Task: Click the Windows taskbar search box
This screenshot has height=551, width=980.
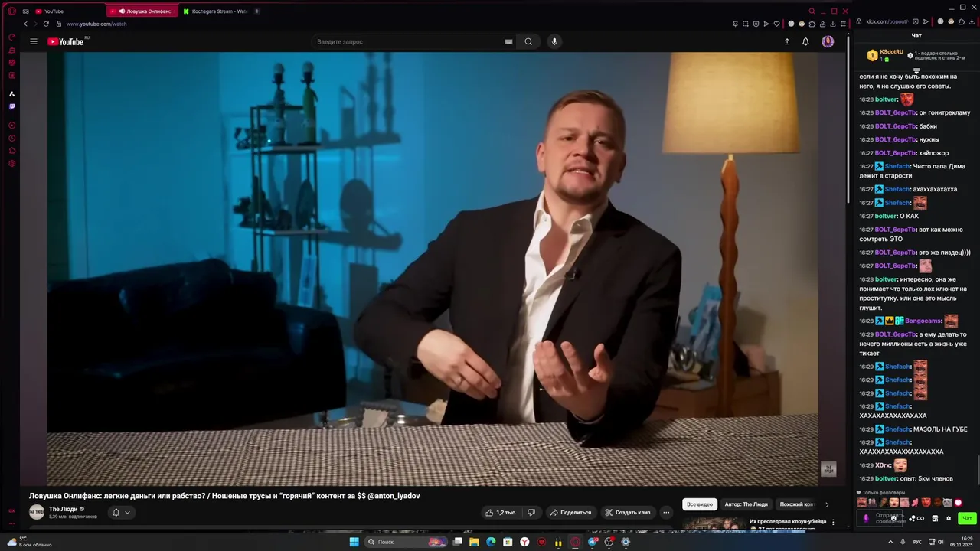Action: pyautogui.click(x=406, y=542)
